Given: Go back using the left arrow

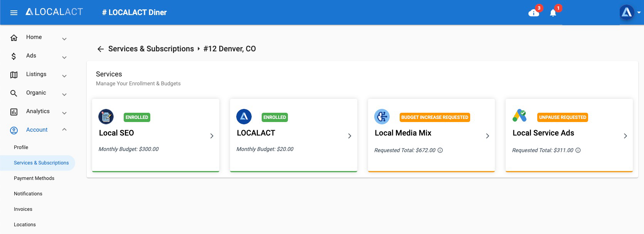Looking at the screenshot, I should pyautogui.click(x=101, y=49).
